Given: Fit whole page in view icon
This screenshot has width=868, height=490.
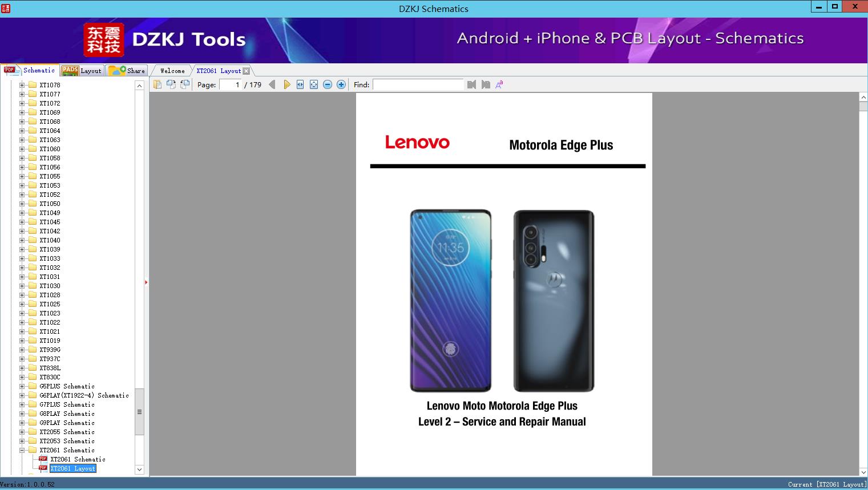Looking at the screenshot, I should click(x=314, y=84).
